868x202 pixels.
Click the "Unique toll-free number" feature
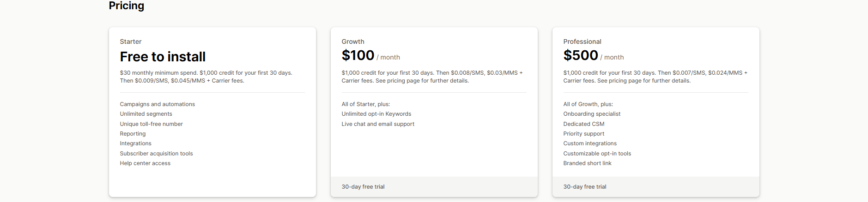click(x=151, y=124)
